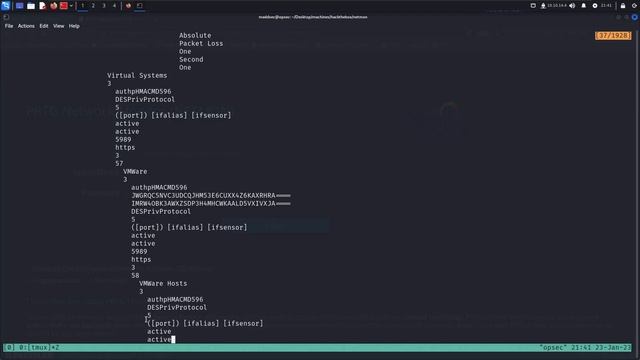Click the text 'Second'

191,60
